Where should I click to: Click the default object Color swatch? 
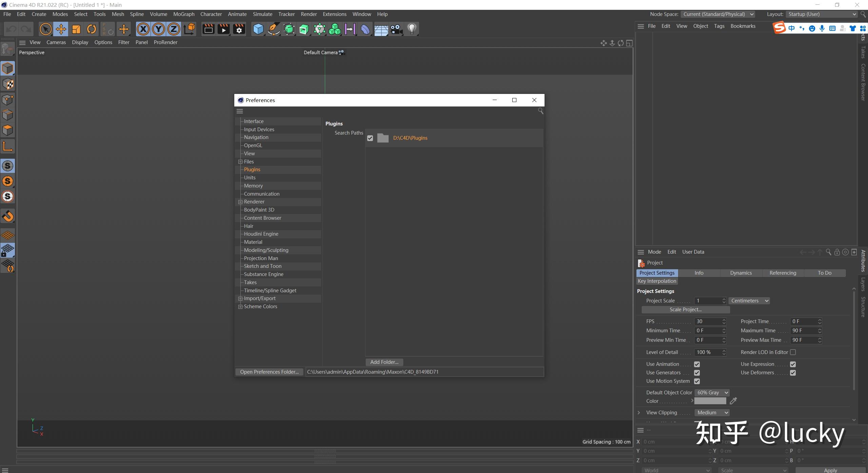[710, 401]
